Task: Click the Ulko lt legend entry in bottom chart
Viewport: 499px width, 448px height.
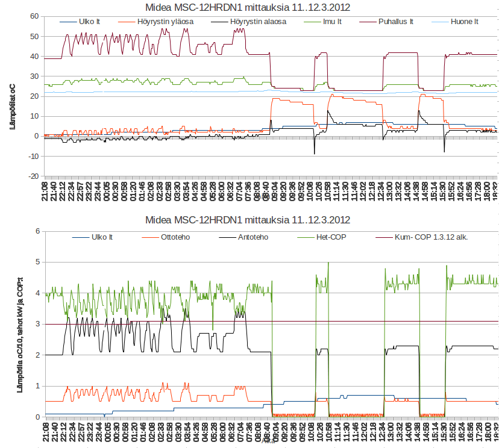Action: 92,237
